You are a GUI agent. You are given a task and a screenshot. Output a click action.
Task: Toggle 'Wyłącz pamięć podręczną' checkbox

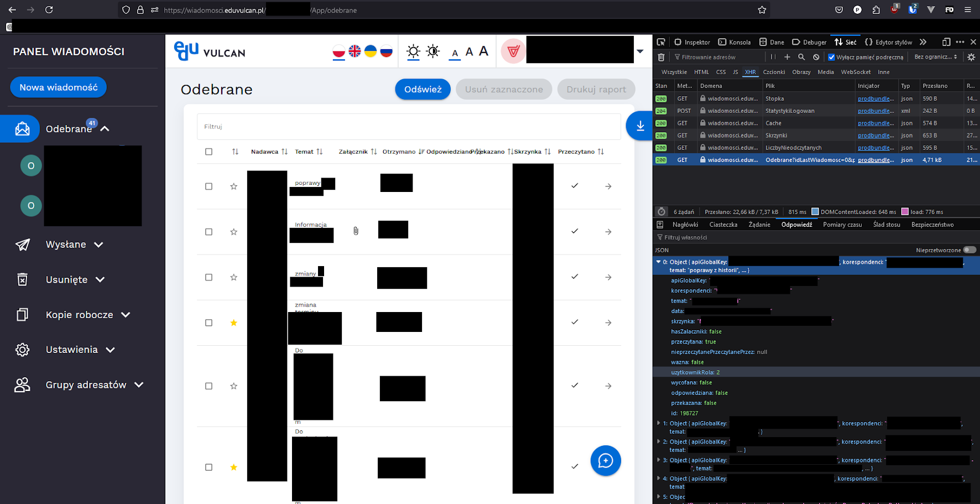click(831, 57)
